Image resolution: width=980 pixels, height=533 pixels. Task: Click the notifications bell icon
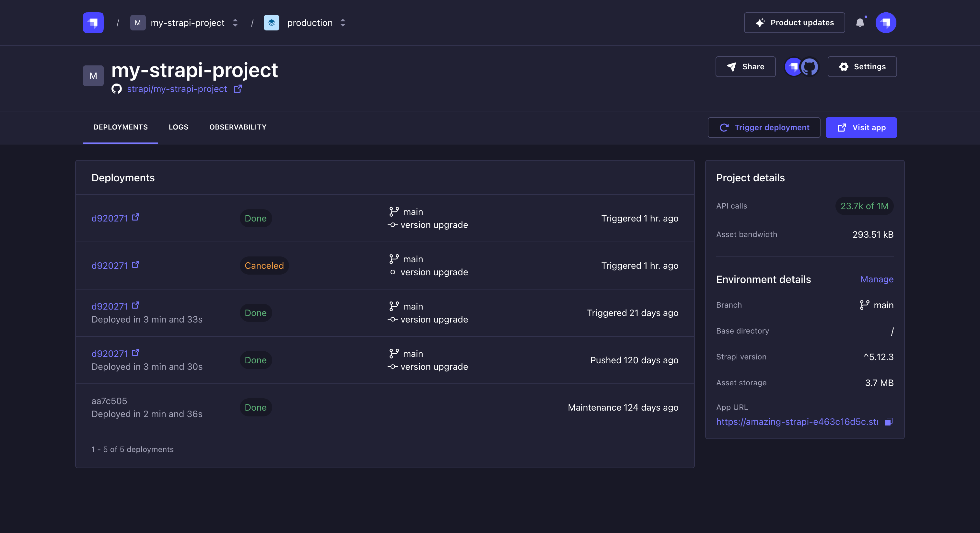(x=860, y=23)
